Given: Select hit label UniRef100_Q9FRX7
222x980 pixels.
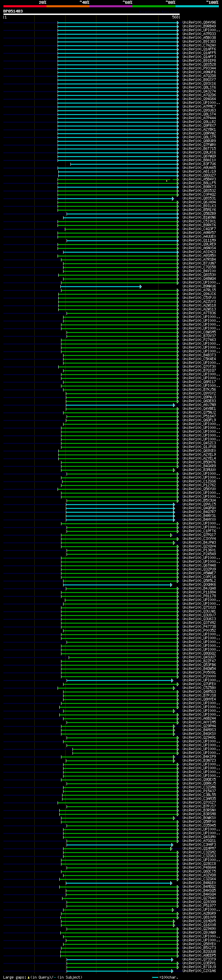Looking at the screenshot, I should (199, 125).
